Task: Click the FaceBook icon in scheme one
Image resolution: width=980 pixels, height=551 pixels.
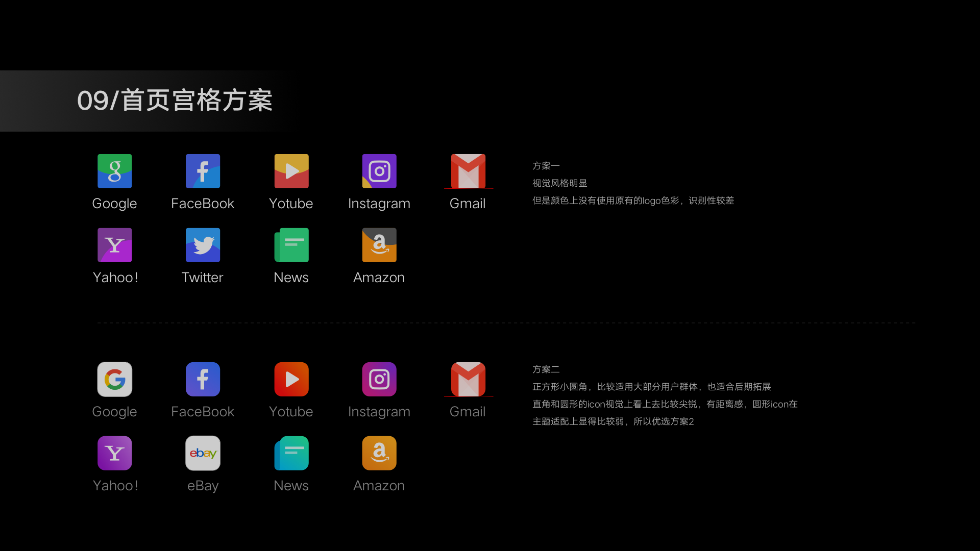Action: point(203,171)
